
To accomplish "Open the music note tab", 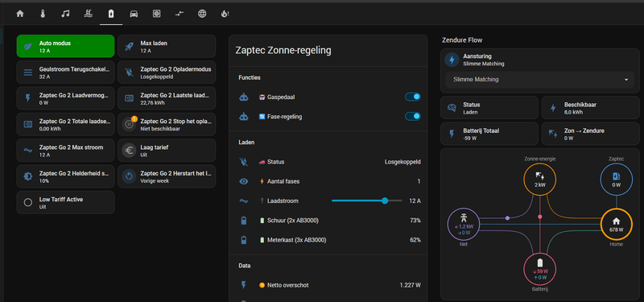I will pyautogui.click(x=65, y=14).
